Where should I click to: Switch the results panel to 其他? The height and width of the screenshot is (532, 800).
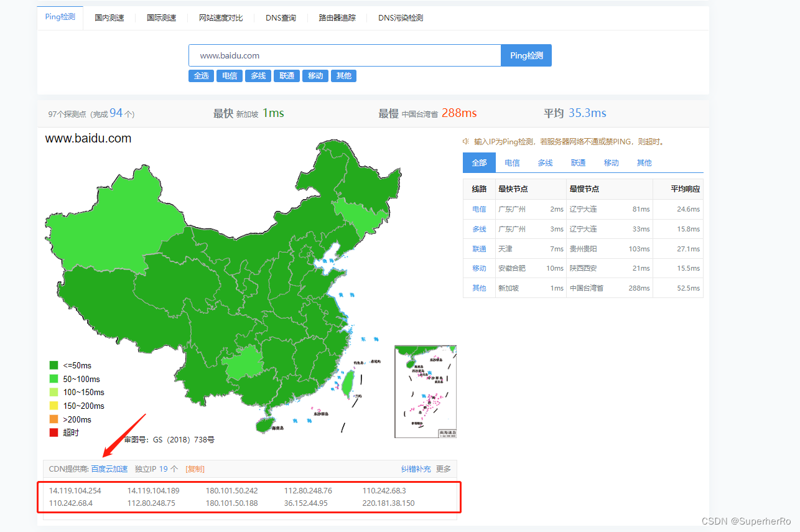coord(644,162)
